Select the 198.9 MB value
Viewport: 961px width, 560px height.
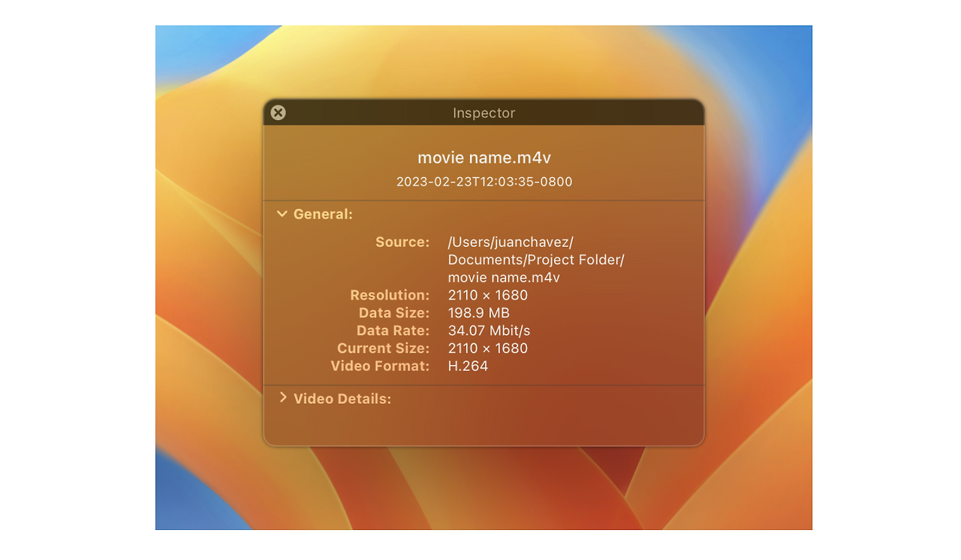click(x=479, y=313)
